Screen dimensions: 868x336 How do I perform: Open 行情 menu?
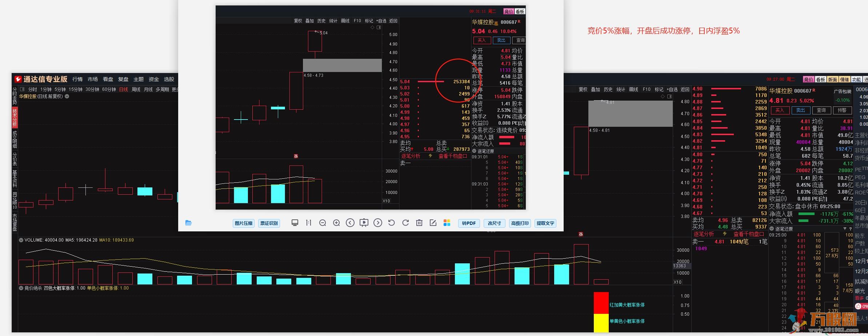77,79
